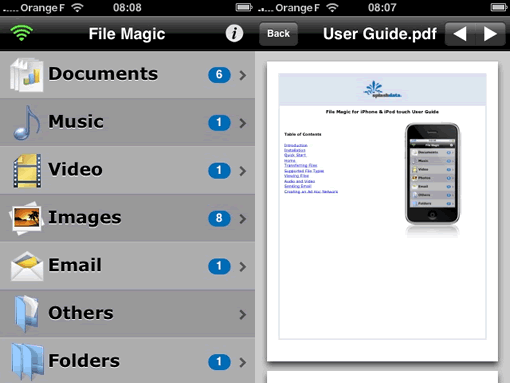Viewport: 510px width, 383px height.
Task: Expand Email using its chevron
Action: [x=243, y=266]
